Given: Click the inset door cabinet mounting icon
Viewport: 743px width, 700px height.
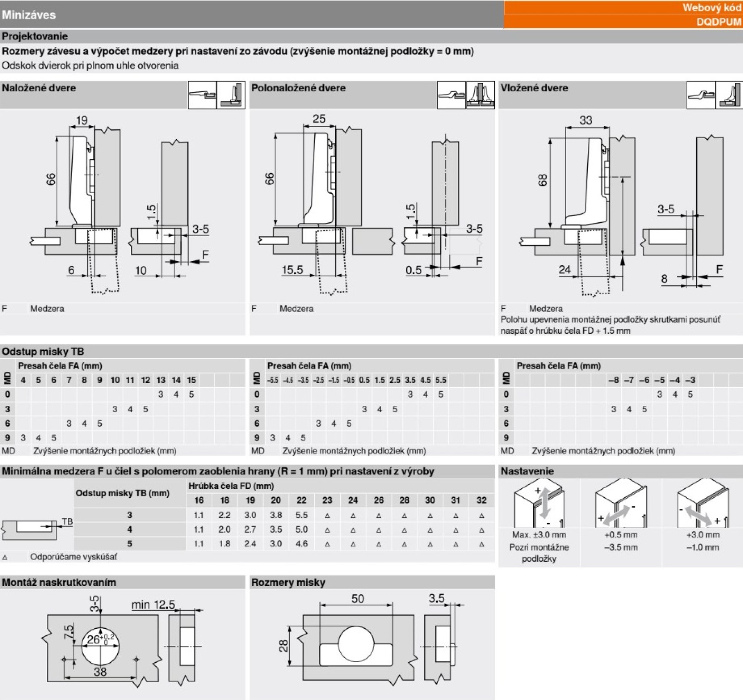Looking at the screenshot, I should point(729,95).
